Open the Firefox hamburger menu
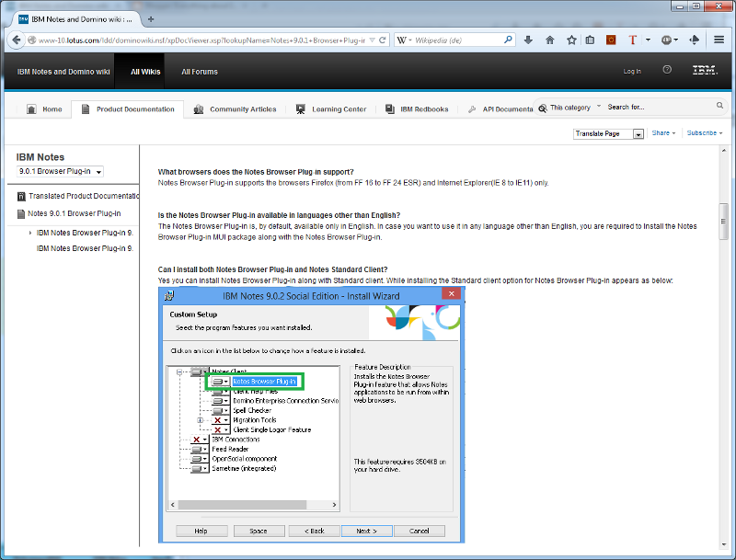736x560 pixels. point(719,40)
